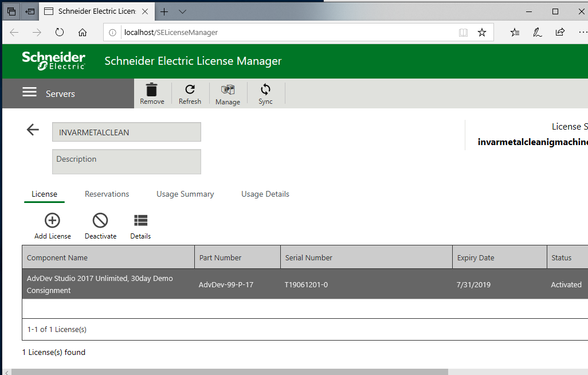Share this page icon
588x375 pixels.
coord(560,32)
